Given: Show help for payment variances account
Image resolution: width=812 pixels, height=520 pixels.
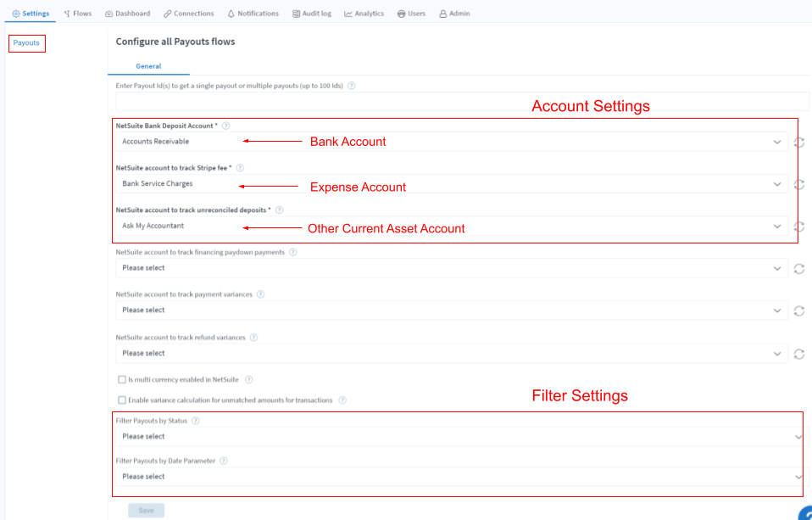Looking at the screenshot, I should tap(260, 294).
